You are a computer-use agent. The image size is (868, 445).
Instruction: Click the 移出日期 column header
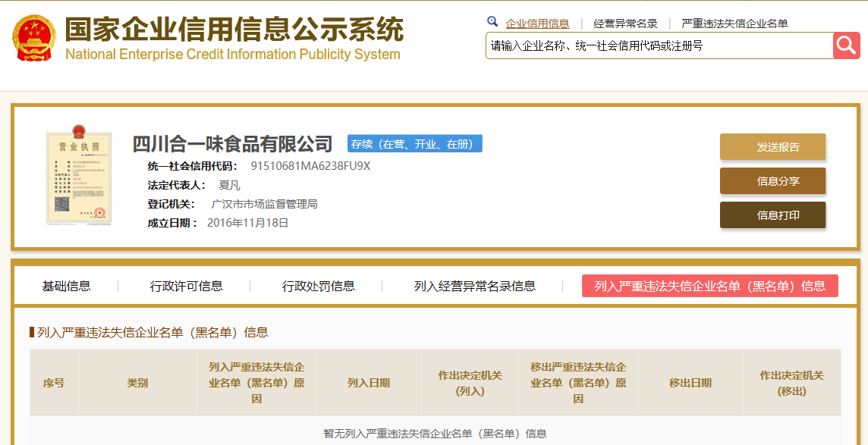(690, 383)
